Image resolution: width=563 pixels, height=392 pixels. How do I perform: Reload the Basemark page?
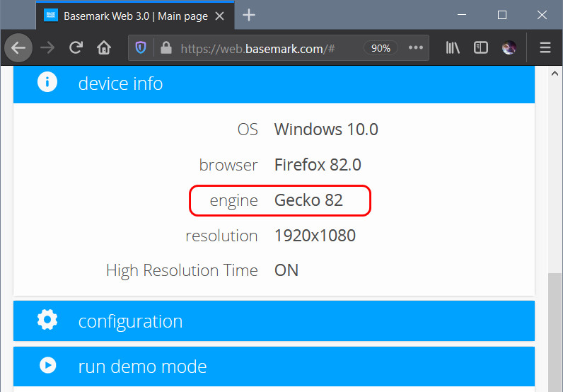[76, 47]
